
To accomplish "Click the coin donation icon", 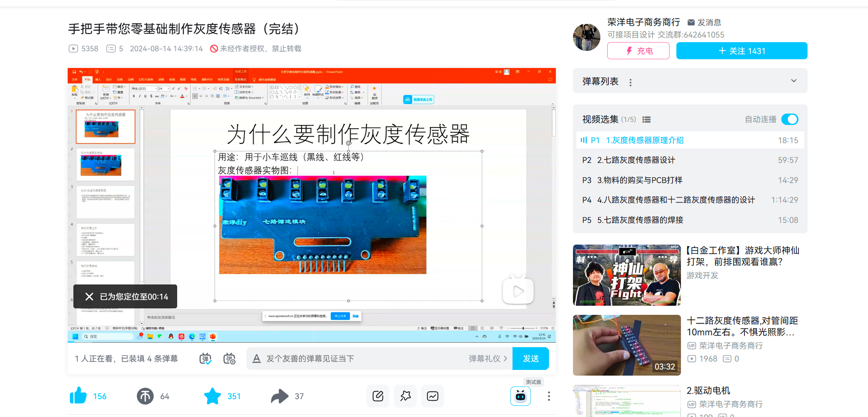I will point(145,396).
